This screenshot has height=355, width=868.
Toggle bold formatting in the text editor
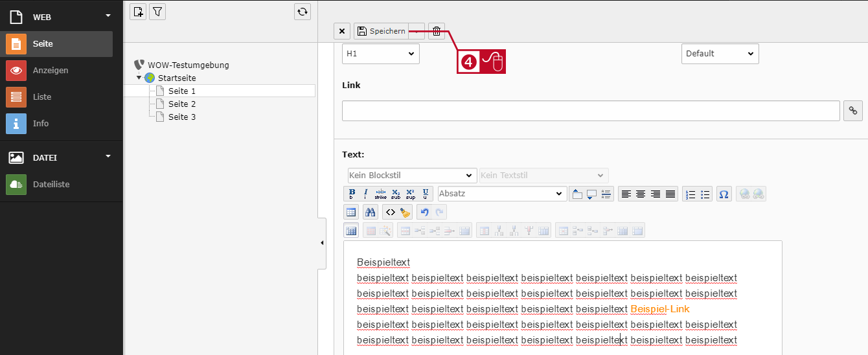point(352,194)
